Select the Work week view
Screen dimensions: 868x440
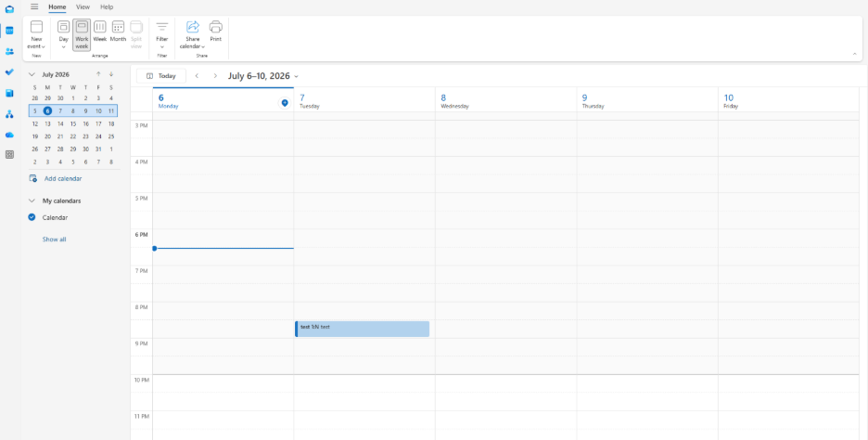(x=82, y=35)
